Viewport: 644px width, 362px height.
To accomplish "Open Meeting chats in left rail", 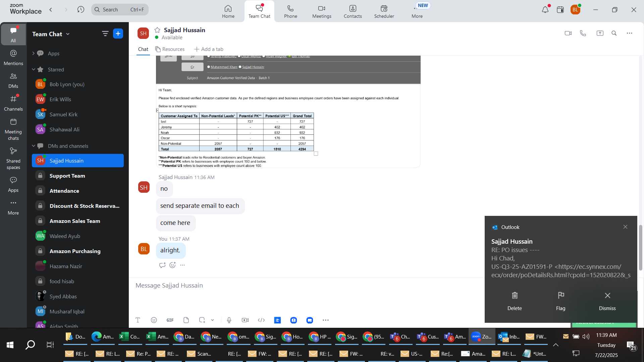I will point(13,129).
